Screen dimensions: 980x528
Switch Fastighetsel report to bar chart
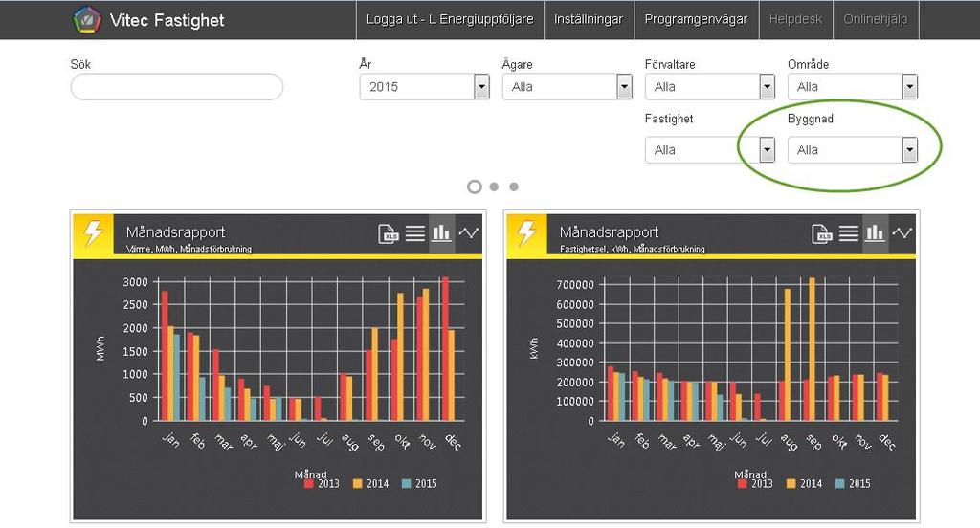(875, 233)
